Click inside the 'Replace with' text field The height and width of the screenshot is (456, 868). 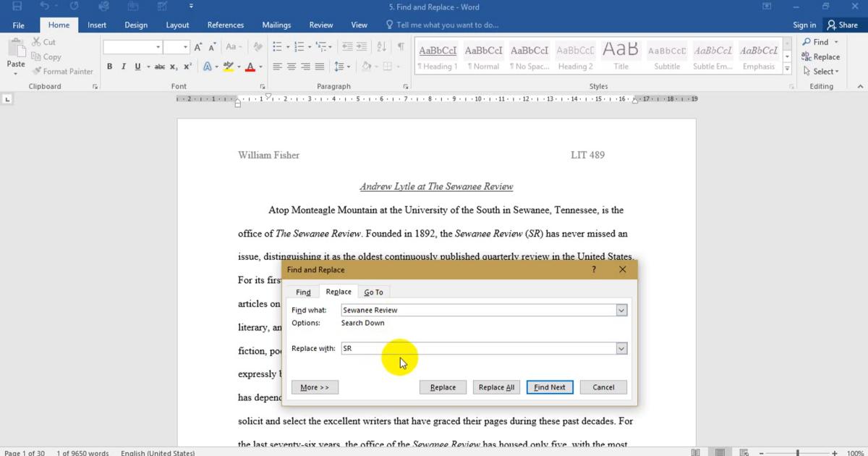477,348
